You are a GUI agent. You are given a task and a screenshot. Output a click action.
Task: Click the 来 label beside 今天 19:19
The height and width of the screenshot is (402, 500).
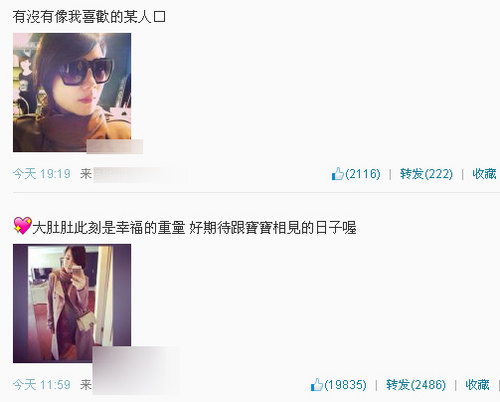pos(86,174)
